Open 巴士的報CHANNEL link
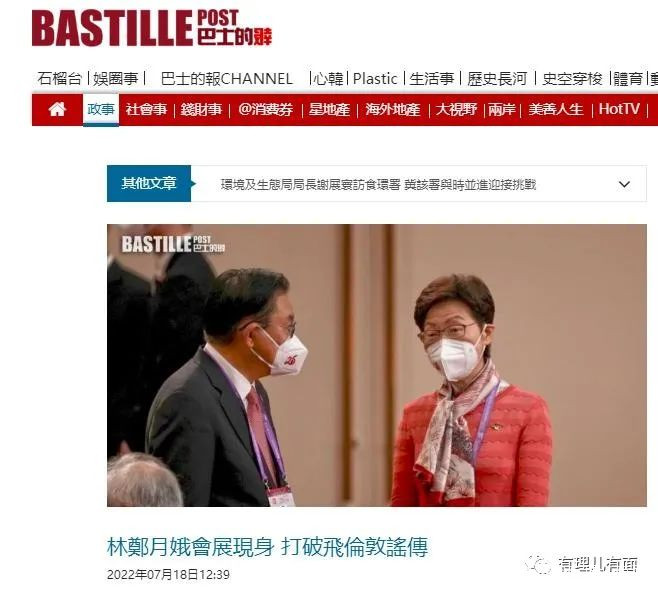The width and height of the screenshot is (658, 593). point(227,79)
